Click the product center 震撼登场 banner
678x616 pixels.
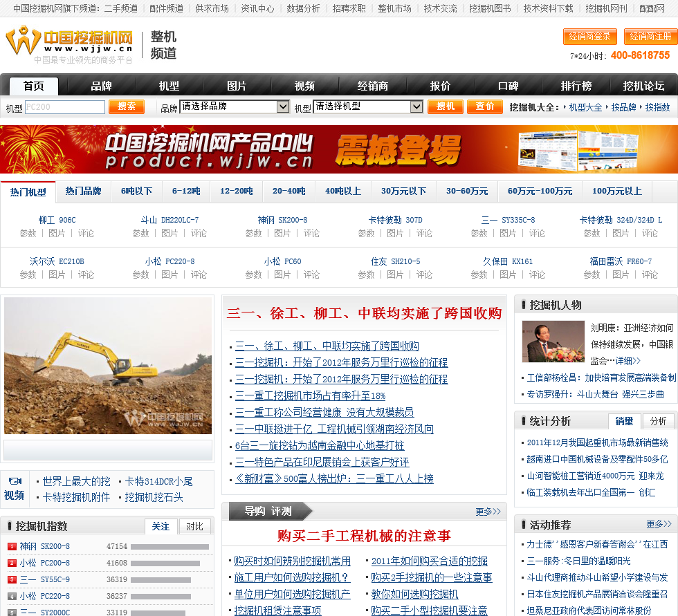tap(339, 149)
